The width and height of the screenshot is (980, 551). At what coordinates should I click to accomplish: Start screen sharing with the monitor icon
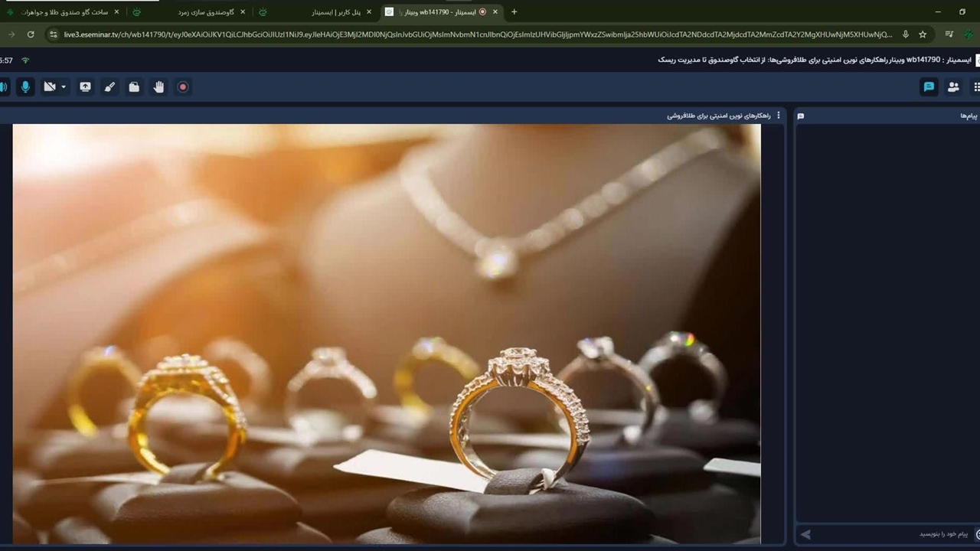click(85, 87)
